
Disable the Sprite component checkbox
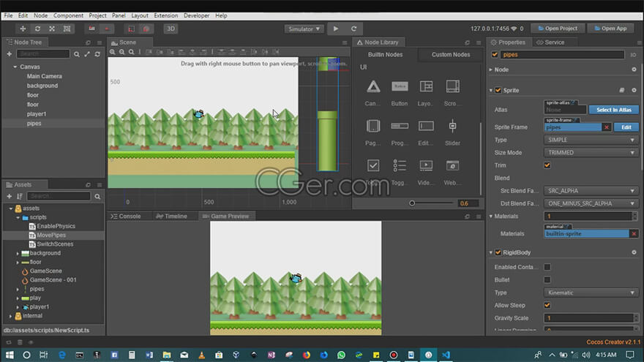[498, 90]
